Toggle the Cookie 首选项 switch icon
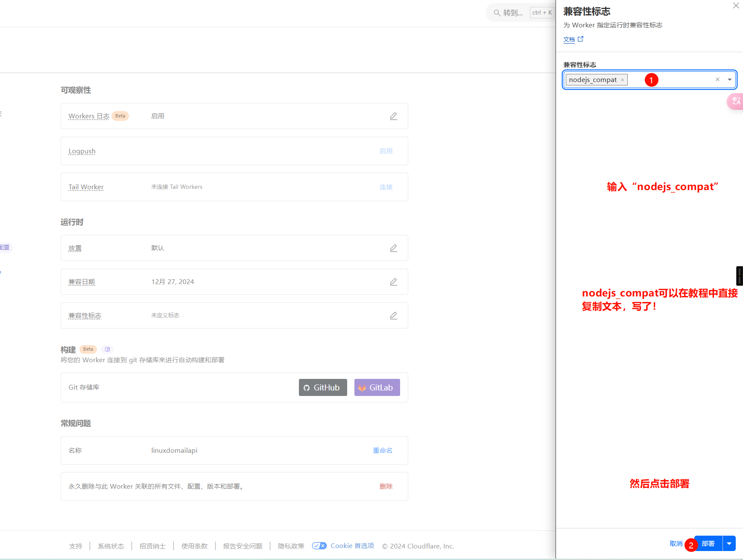This screenshot has width=743, height=560. (x=319, y=546)
